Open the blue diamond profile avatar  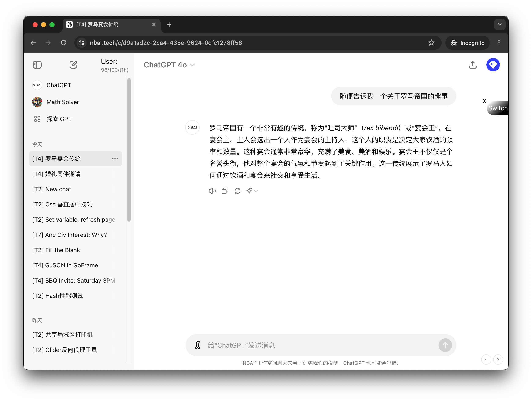click(493, 65)
